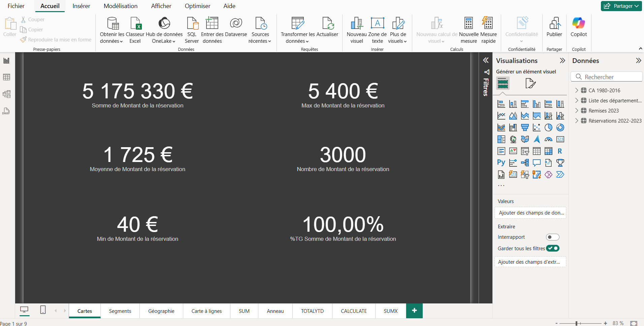
Task: Open Format visual brush tab
Action: click(x=530, y=83)
